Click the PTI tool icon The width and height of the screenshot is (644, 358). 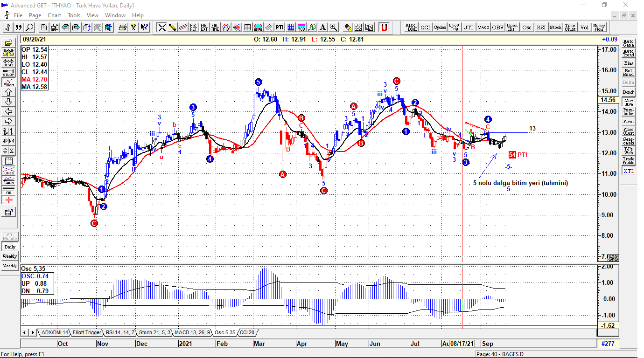click(x=280, y=27)
